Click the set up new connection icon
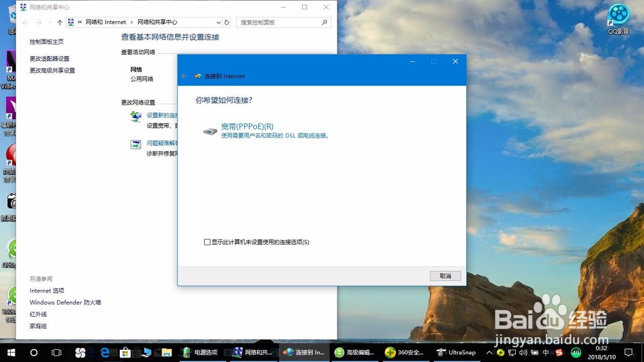 point(135,117)
